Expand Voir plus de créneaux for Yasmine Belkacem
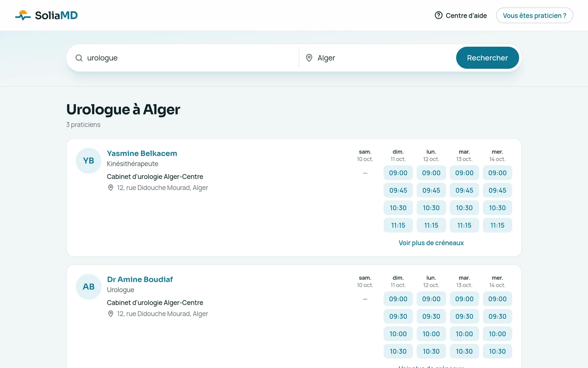This screenshot has height=368, width=588. (431, 243)
